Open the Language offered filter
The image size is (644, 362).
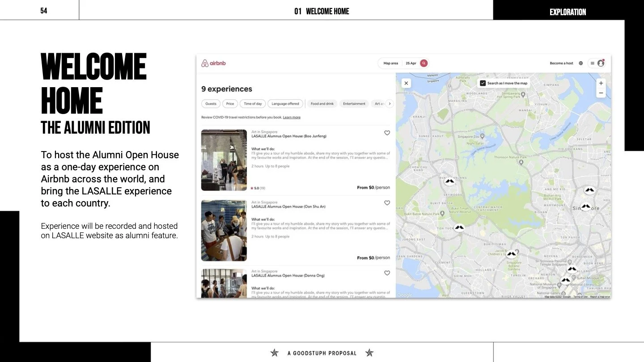[x=285, y=104]
